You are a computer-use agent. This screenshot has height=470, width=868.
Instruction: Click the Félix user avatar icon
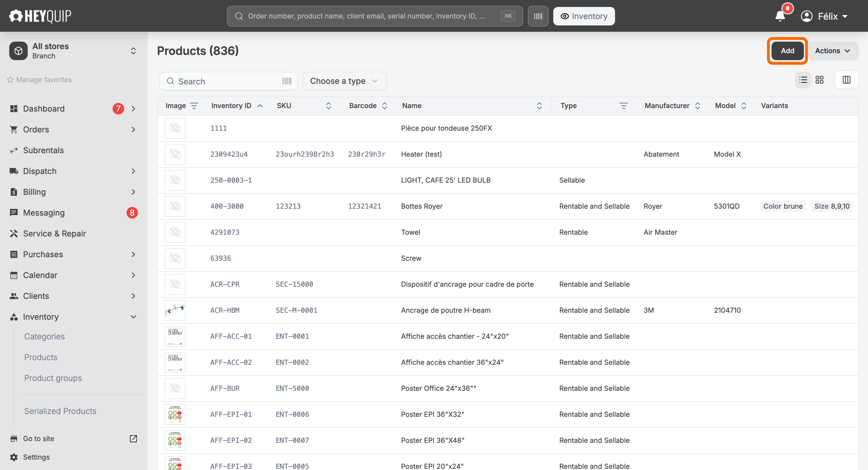[x=807, y=16]
